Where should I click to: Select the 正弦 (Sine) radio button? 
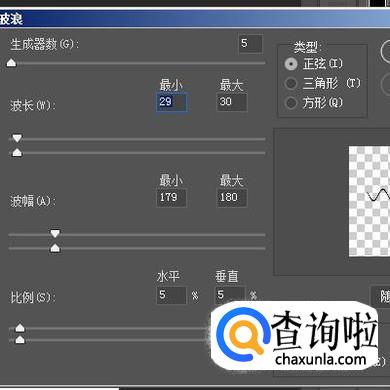(x=291, y=64)
